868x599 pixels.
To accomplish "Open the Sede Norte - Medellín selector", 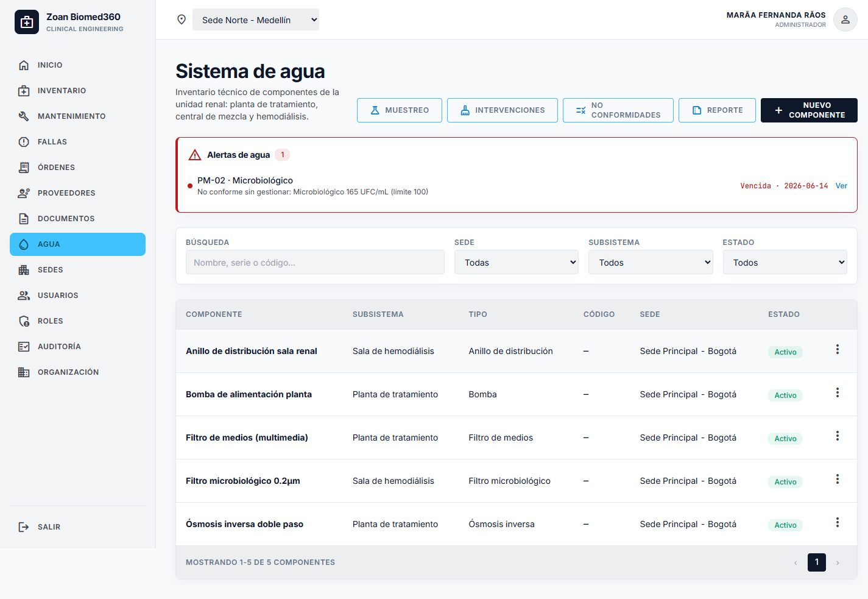I will [256, 19].
